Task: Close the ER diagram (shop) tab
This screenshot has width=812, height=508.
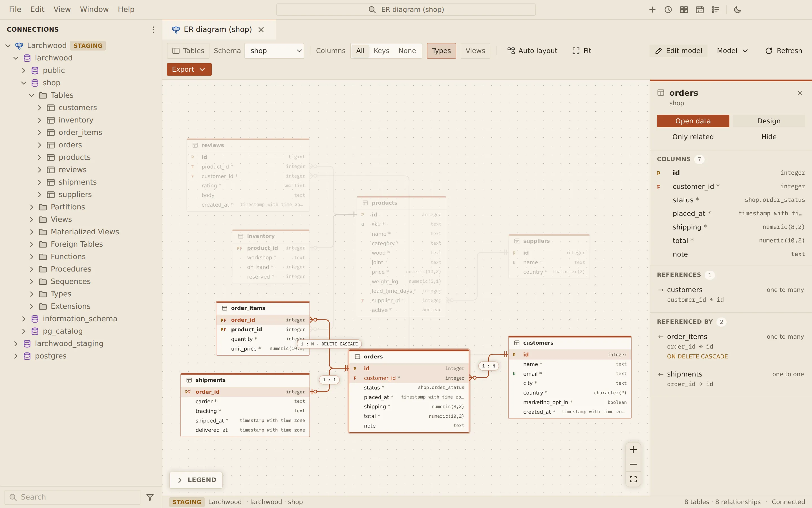Action: click(x=261, y=30)
